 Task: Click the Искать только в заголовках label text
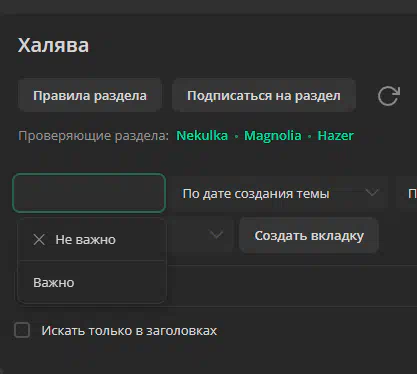(x=129, y=331)
